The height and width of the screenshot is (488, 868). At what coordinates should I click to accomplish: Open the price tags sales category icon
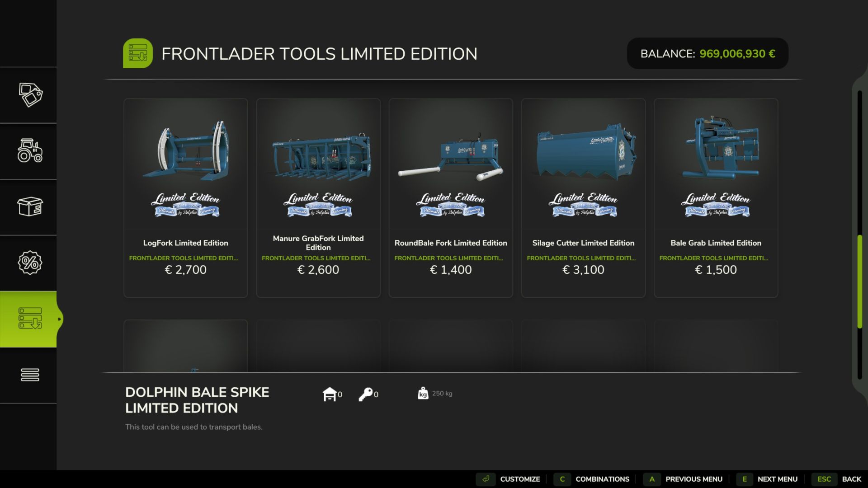(x=30, y=95)
